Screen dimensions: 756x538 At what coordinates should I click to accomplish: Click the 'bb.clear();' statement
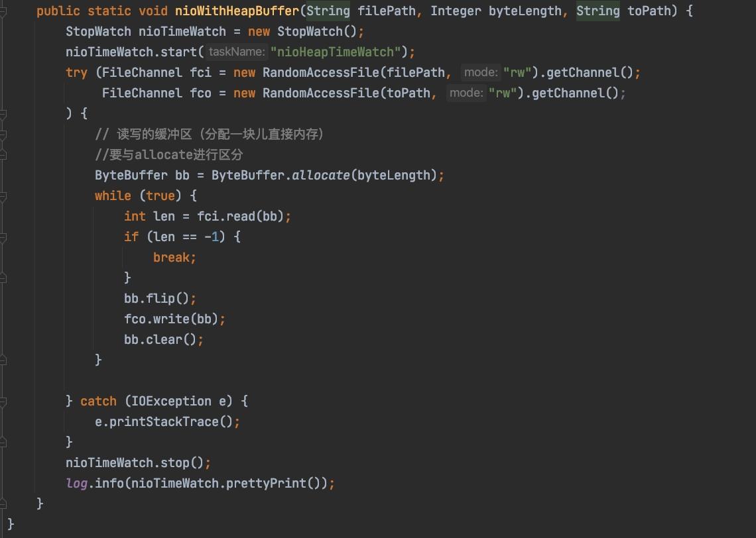pyautogui.click(x=164, y=339)
